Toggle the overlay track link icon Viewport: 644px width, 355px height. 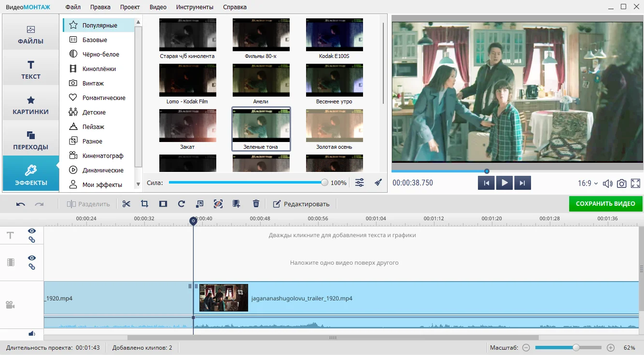pyautogui.click(x=32, y=267)
